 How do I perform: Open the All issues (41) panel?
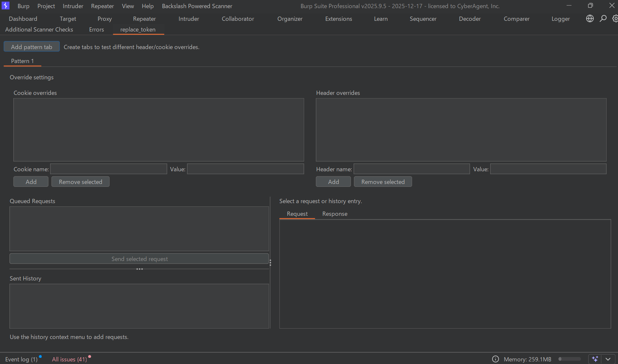click(70, 359)
